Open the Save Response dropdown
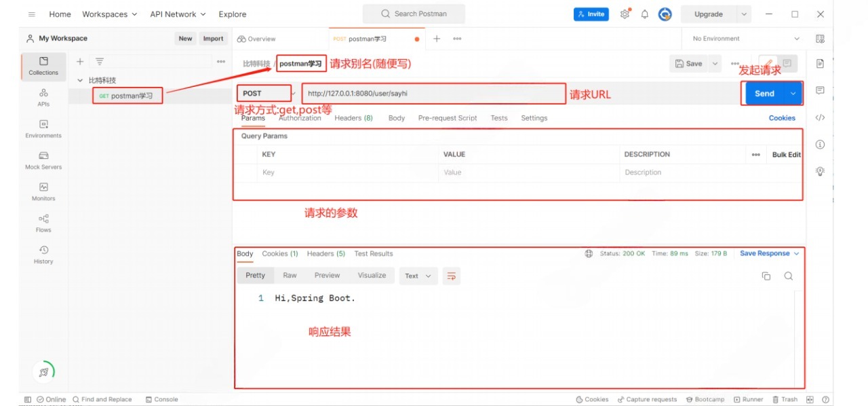Screen dimensions: 868x406 click(770, 253)
